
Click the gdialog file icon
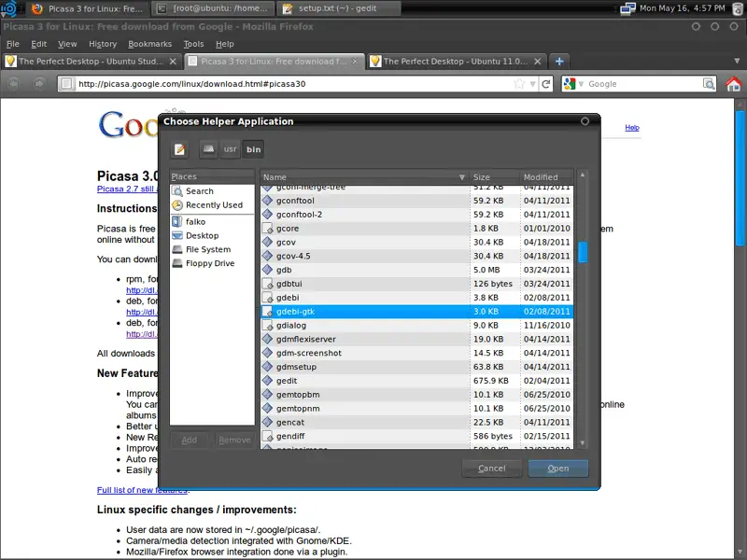click(268, 325)
